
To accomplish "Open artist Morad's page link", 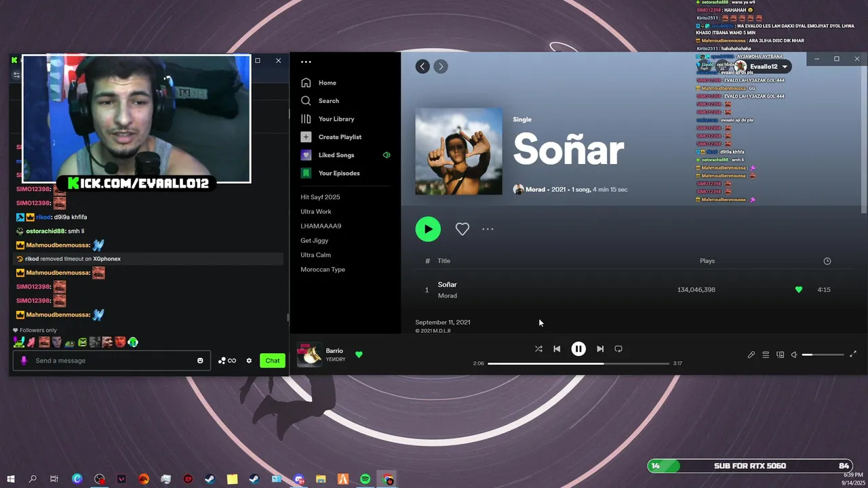I will [x=535, y=189].
